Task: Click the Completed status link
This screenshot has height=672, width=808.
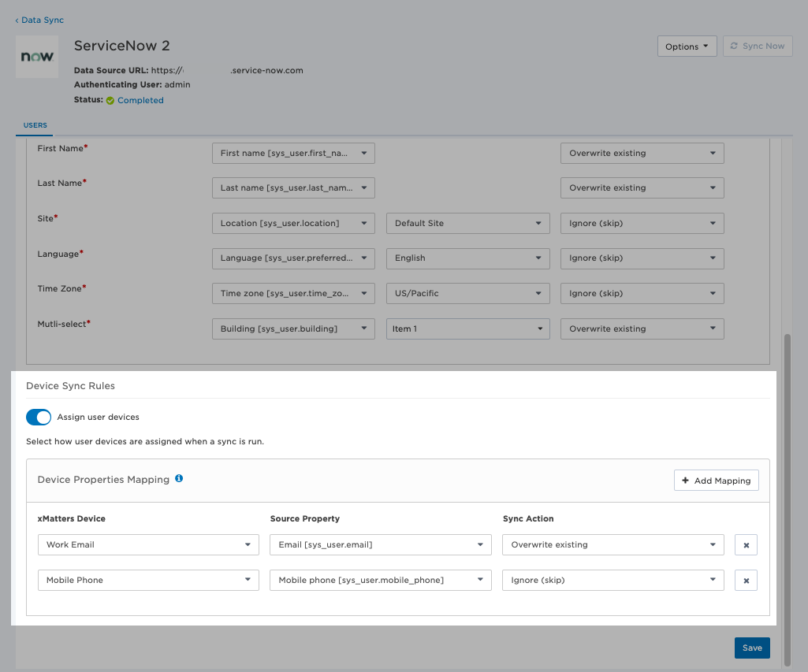Action: 140,100
